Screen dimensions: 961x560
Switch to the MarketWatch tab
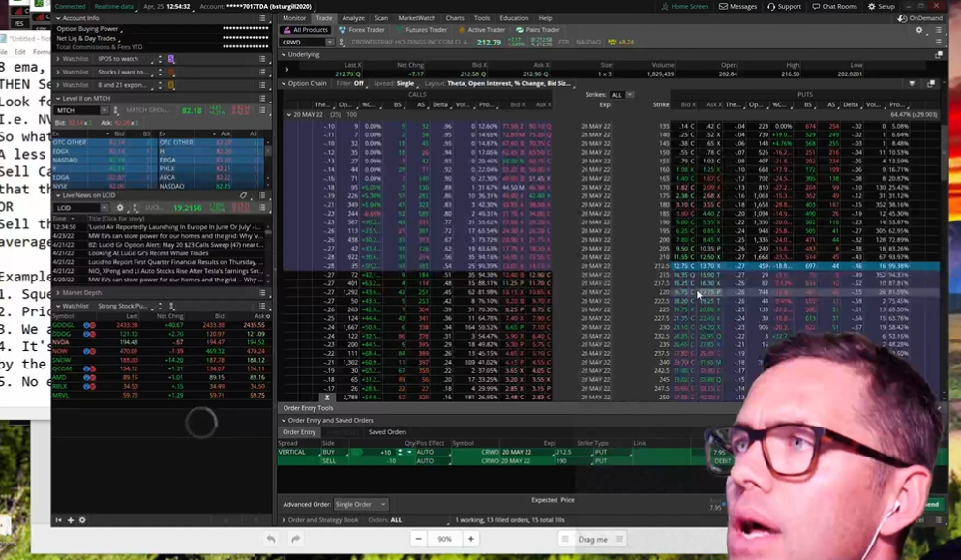(x=417, y=18)
